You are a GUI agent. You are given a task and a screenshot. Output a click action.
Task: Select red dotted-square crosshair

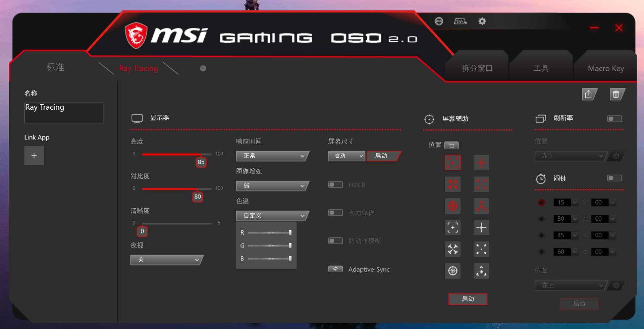tap(453, 163)
